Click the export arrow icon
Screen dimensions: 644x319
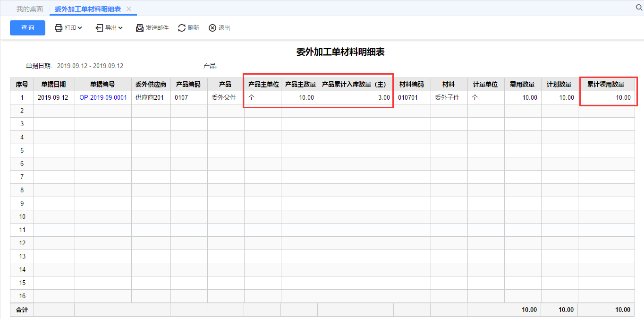pos(99,28)
